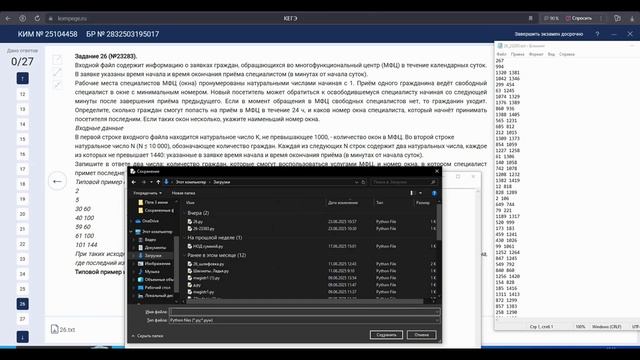Click the horizontal scrollbar of the file list
The height and width of the screenshot is (360, 640).
pyautogui.click(x=306, y=302)
